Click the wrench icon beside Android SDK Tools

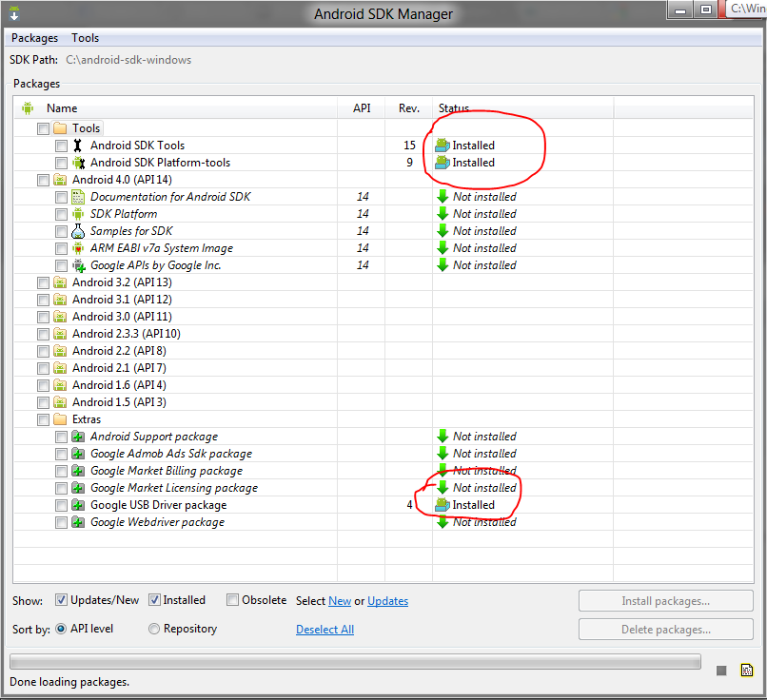coord(78,146)
